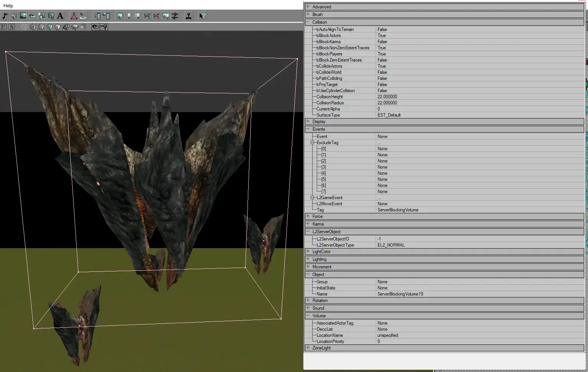Build geometry with the cube icon
588x372 pixels.
pos(120,16)
